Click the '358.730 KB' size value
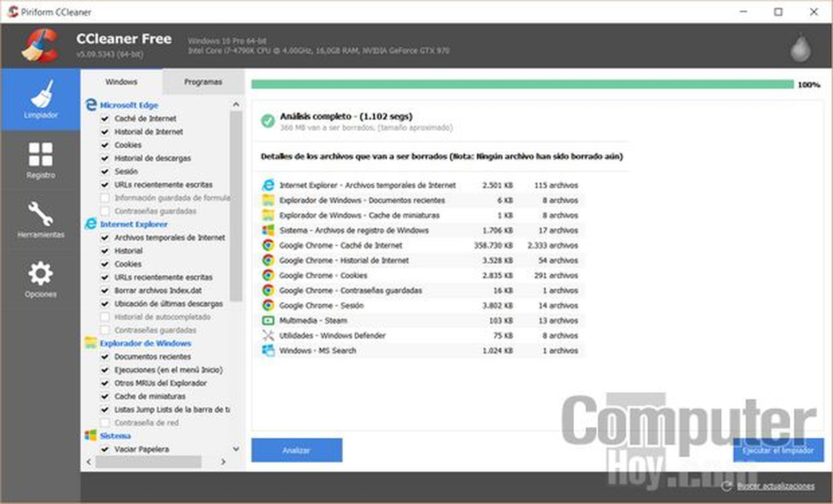Viewport: 833px width, 504px height. pos(493,245)
